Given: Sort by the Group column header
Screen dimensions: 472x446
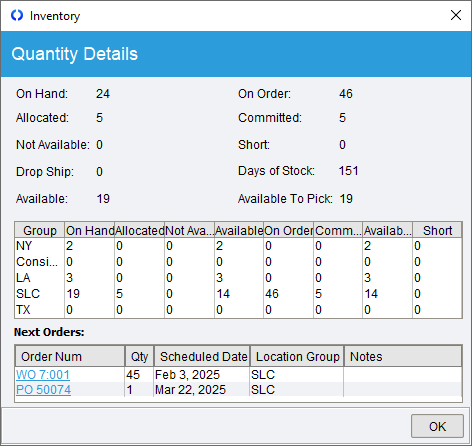Looking at the screenshot, I should pos(40,230).
